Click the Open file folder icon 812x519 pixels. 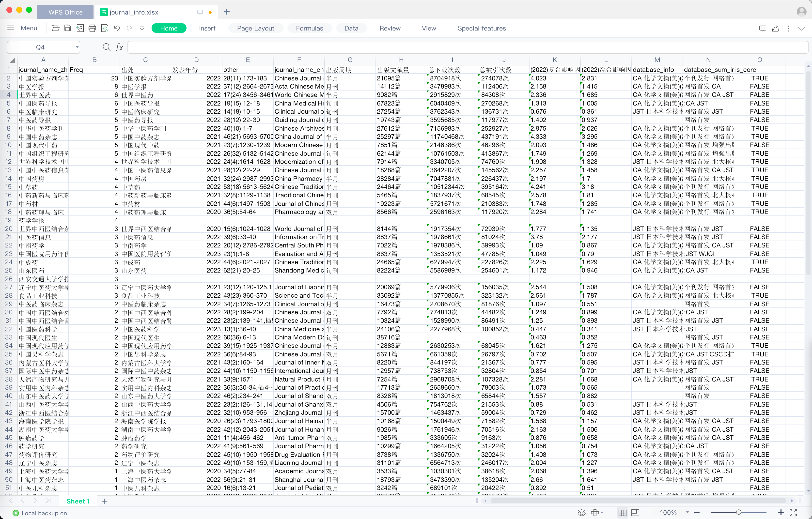(x=55, y=28)
